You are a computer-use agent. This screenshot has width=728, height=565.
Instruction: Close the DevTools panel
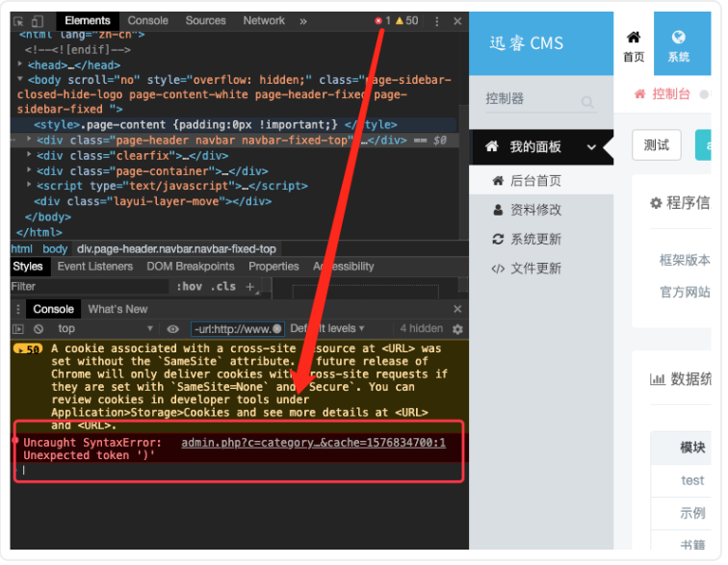click(x=459, y=21)
